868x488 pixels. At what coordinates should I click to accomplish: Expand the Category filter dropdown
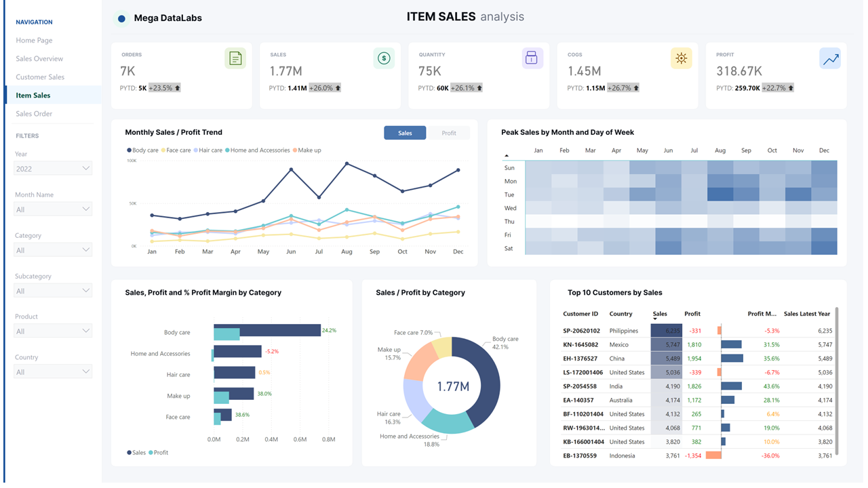point(53,249)
